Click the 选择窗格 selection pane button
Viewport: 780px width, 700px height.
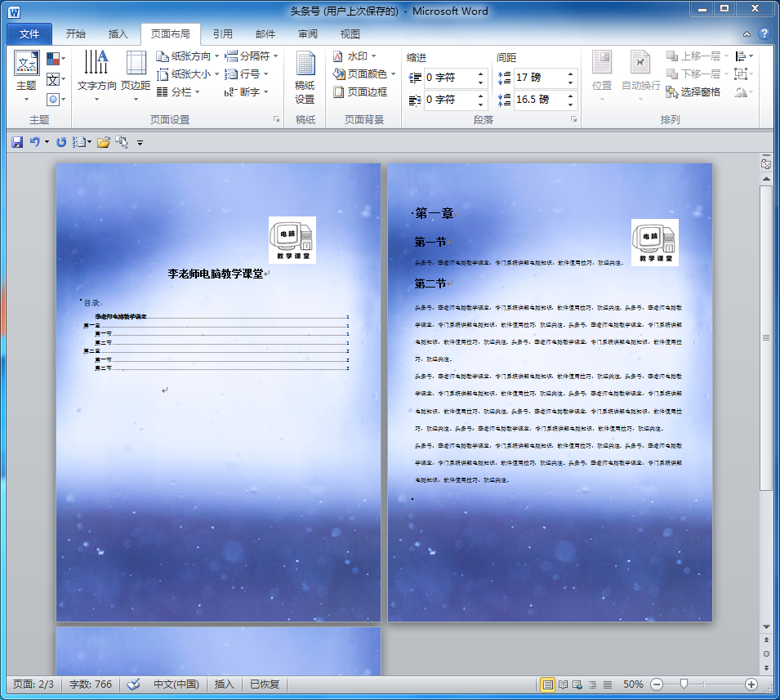click(x=693, y=92)
